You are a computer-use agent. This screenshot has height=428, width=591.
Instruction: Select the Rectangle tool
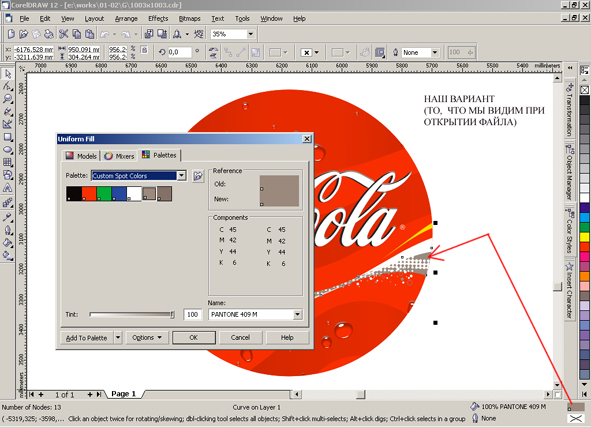click(8, 137)
